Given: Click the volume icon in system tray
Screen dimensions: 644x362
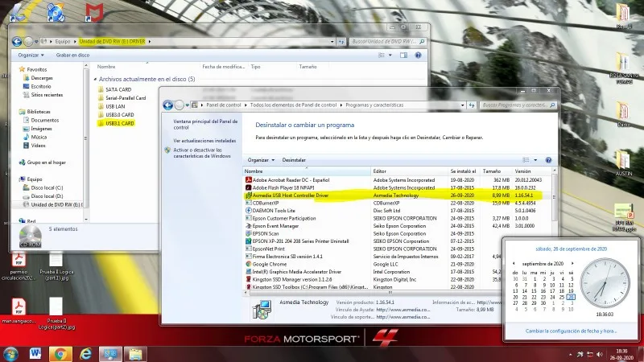Looking at the screenshot, I should coord(599,355).
